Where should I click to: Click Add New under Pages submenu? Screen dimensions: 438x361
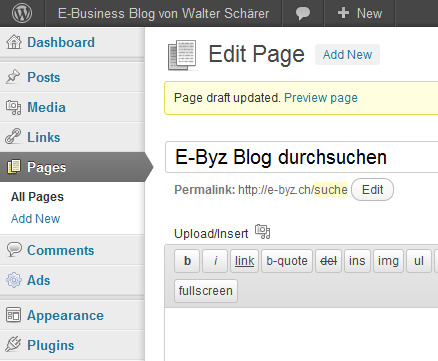click(x=36, y=219)
